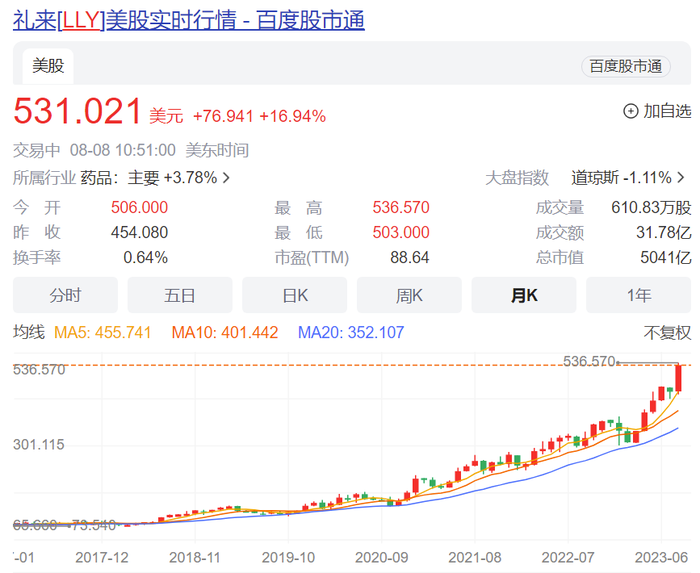Click the 2017-12 date axis label
Image resolution: width=700 pixels, height=573 pixels.
pos(102,557)
